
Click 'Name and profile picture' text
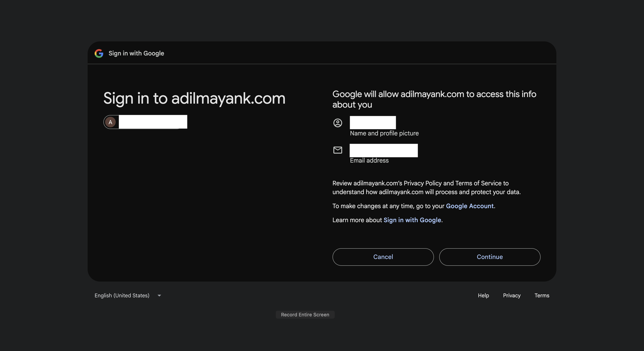coord(384,133)
